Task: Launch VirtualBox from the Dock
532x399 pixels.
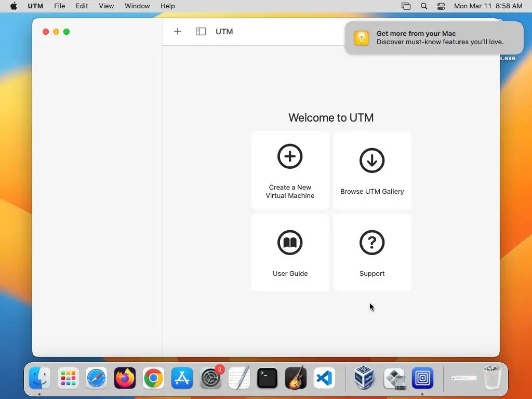Action: pos(363,378)
